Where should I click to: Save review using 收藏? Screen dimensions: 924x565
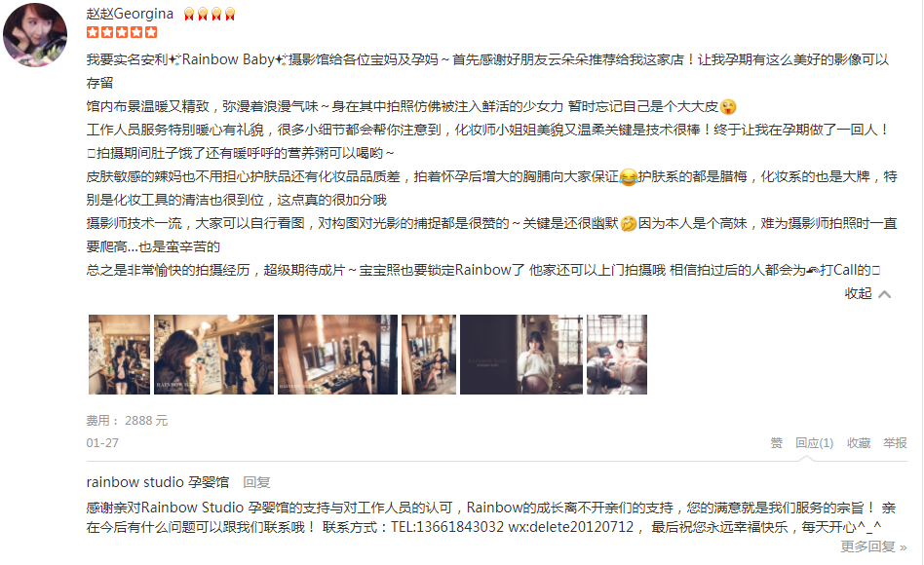[859, 443]
